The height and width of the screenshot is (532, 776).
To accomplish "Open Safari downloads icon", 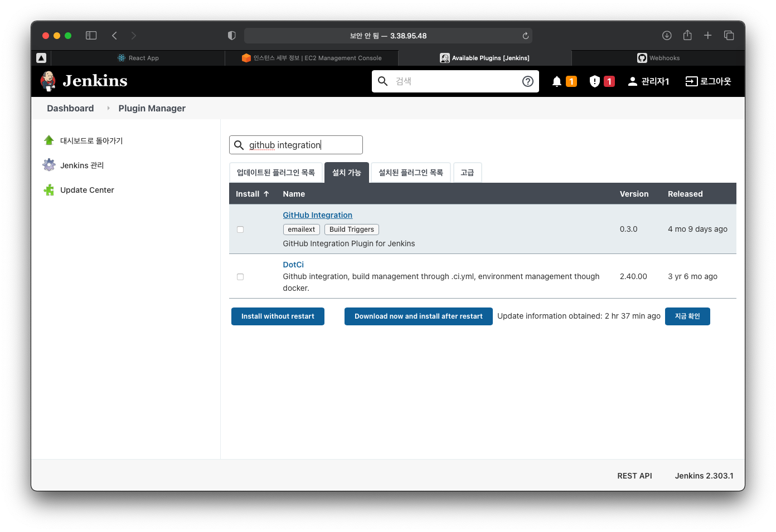I will pos(667,36).
